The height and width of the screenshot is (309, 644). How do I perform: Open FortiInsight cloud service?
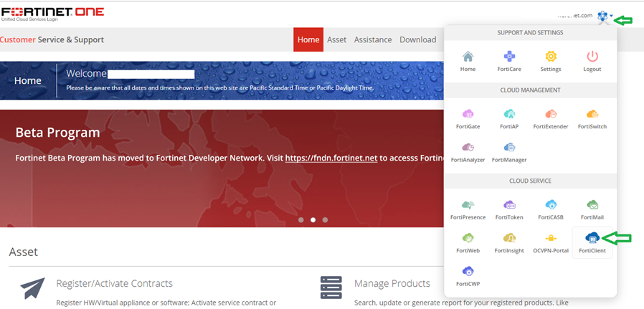click(x=509, y=238)
